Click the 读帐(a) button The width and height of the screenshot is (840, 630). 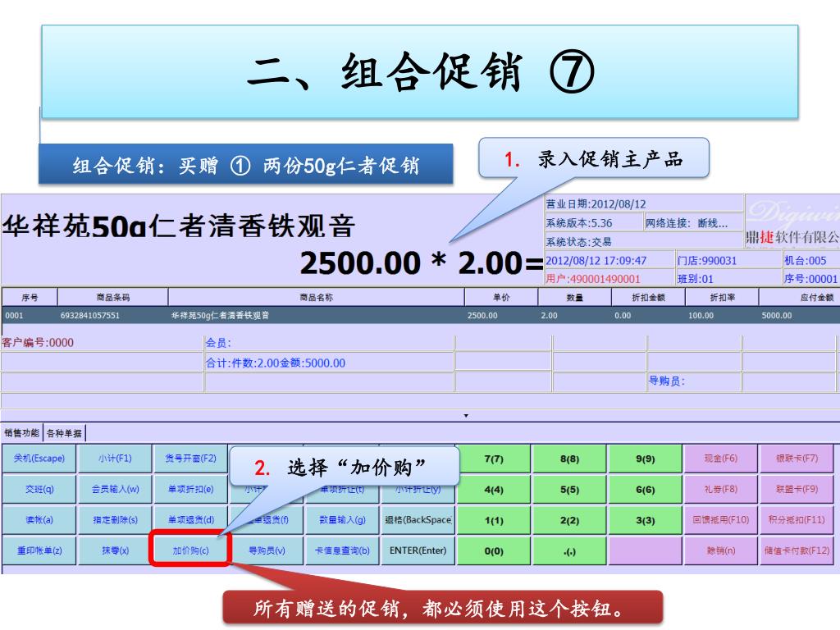[39, 519]
